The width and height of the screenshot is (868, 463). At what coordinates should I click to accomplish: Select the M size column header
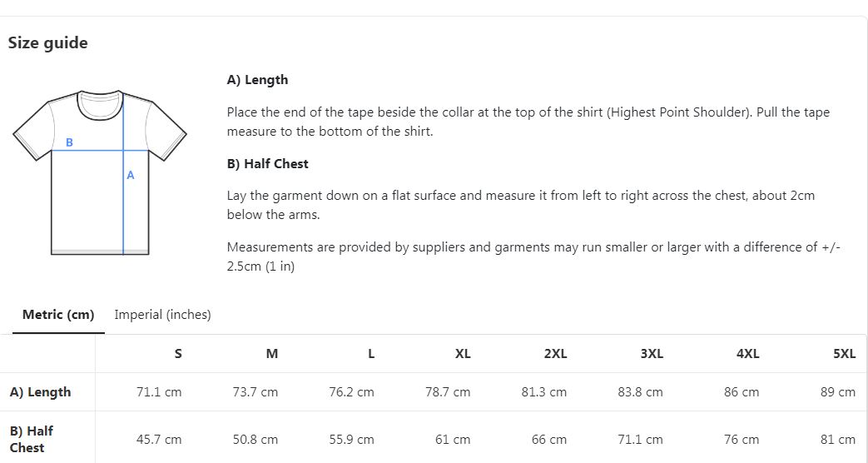pos(272,353)
